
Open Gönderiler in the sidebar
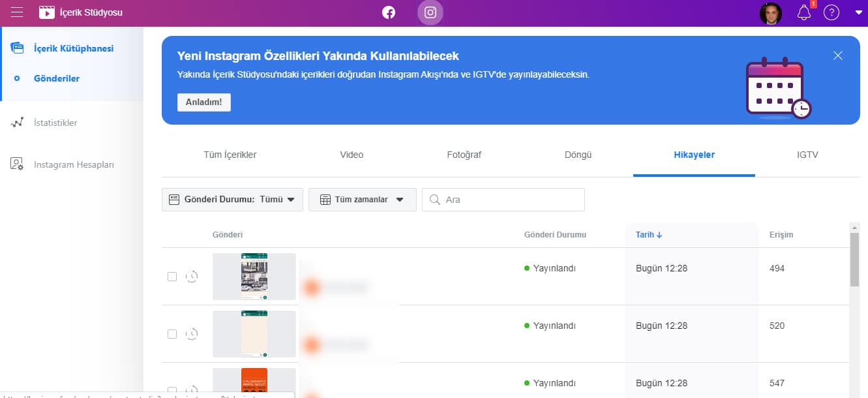(x=57, y=78)
